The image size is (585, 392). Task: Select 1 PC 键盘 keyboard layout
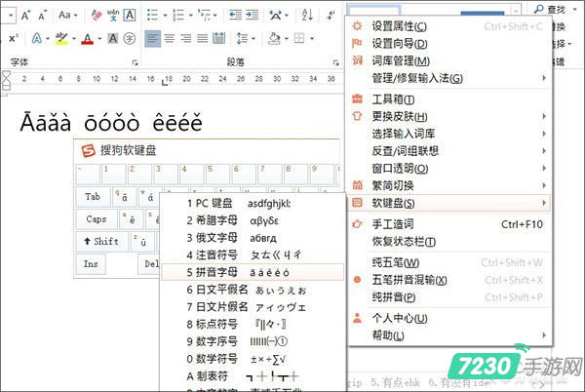253,203
